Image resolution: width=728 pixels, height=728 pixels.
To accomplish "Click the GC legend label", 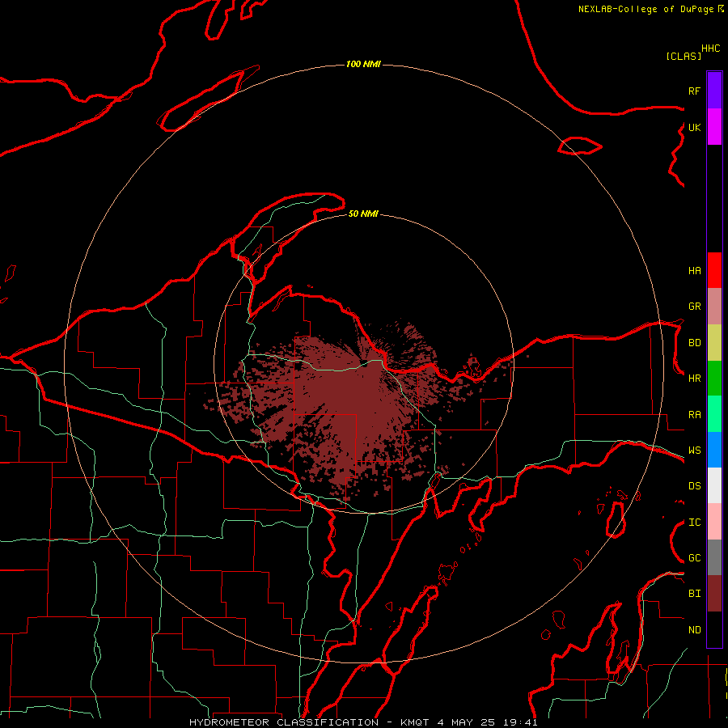I will point(694,558).
